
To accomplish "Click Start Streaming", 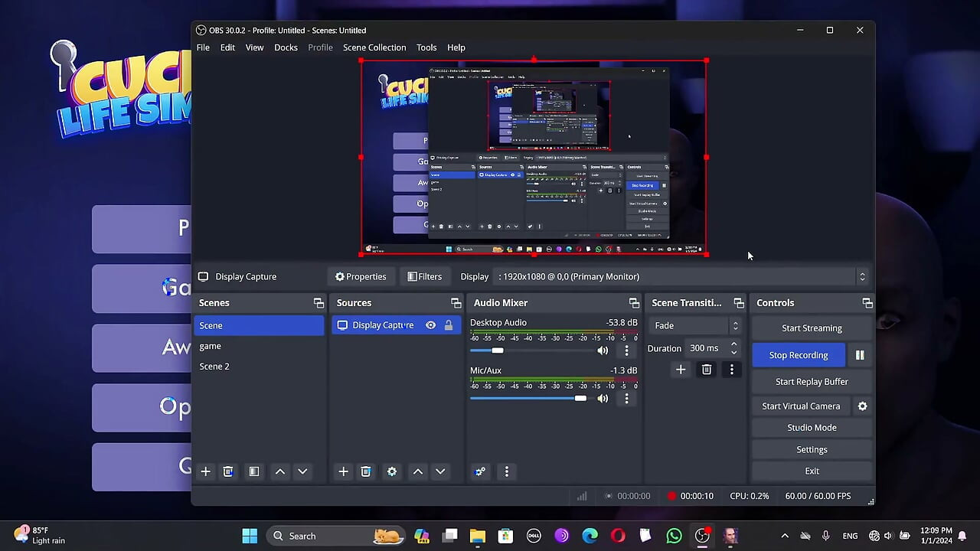I will point(812,328).
